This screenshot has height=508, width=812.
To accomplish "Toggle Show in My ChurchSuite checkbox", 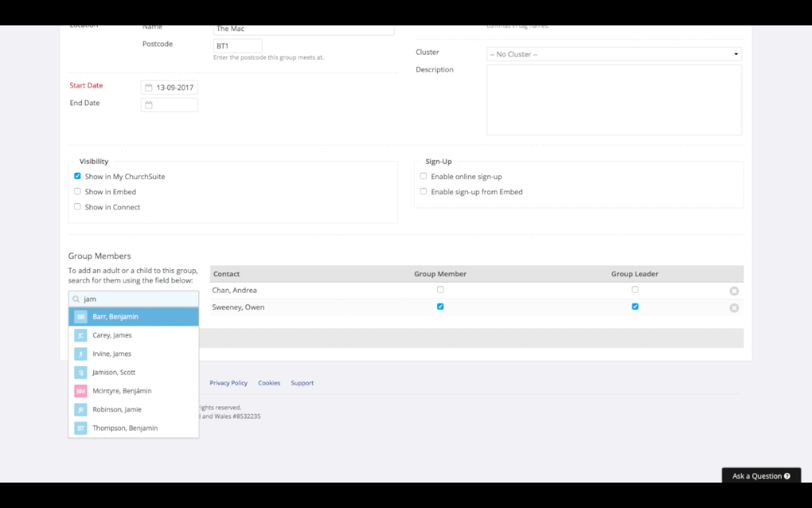I will pyautogui.click(x=77, y=176).
